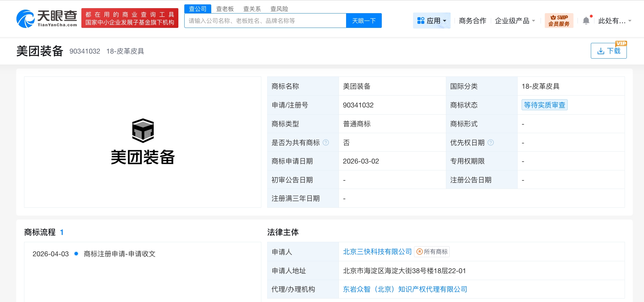The width and height of the screenshot is (644, 302).
Task: Click the grid icon beside 应用
Action: [421, 20]
